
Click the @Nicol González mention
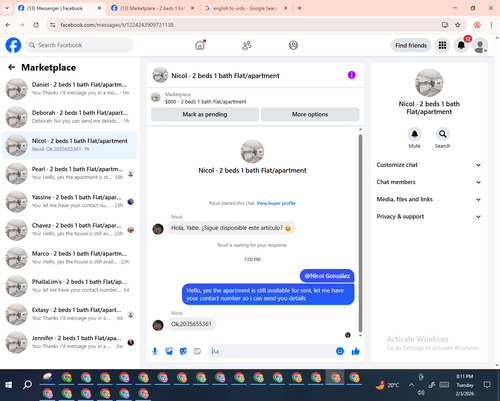pos(327,276)
